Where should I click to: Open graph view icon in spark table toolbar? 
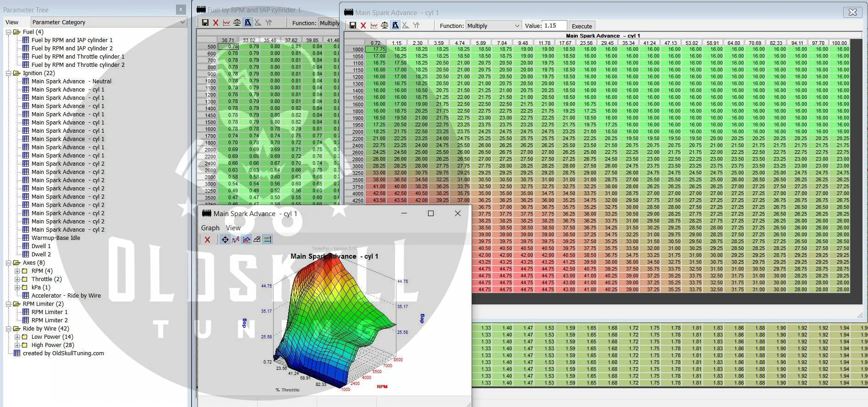(374, 26)
